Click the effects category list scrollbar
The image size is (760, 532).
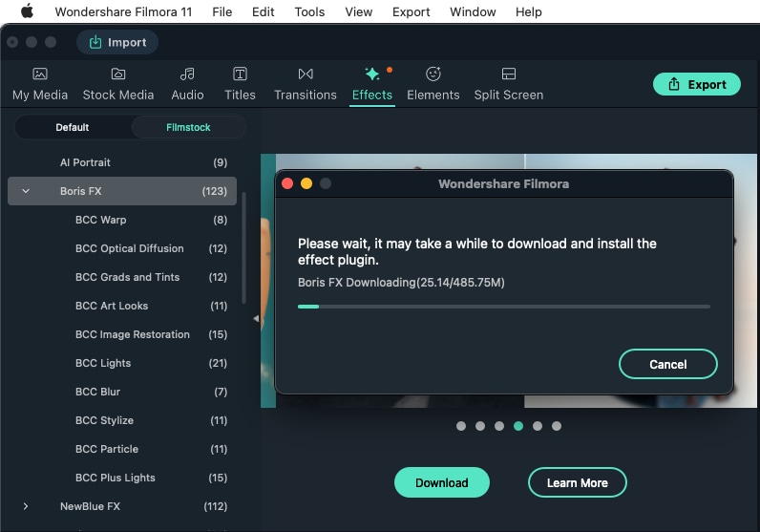[x=243, y=247]
